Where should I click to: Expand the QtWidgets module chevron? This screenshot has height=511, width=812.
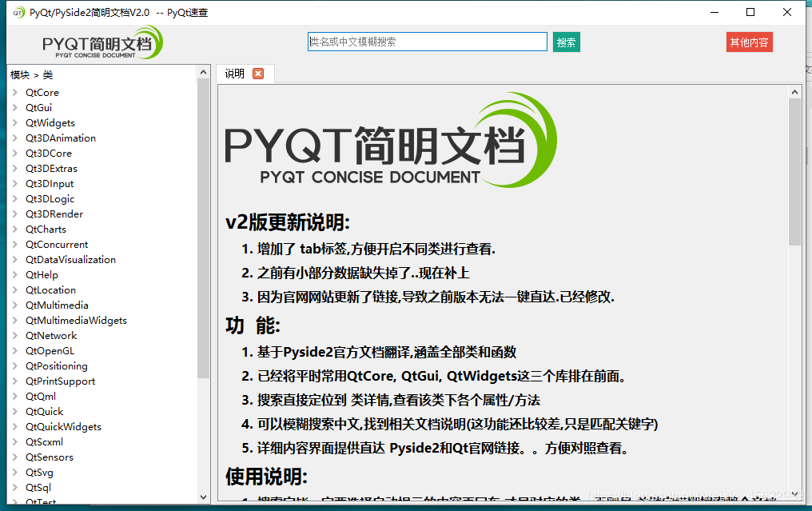[15, 123]
